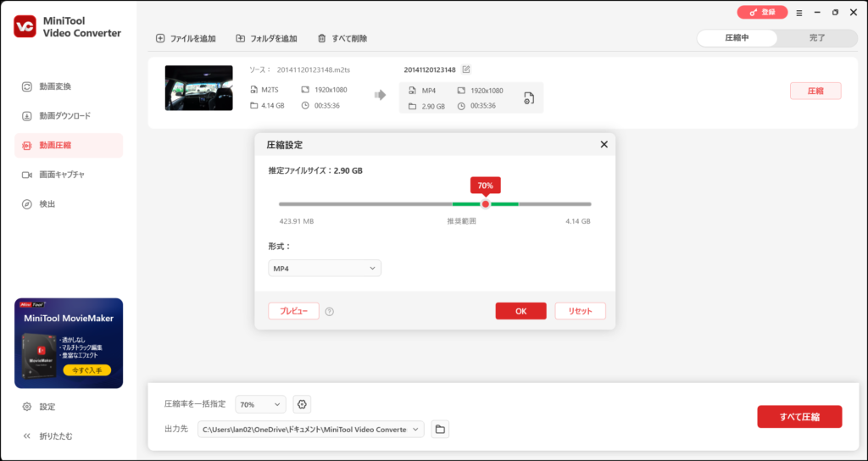
Task: Switch to the 圧縮中 tab
Action: (737, 38)
